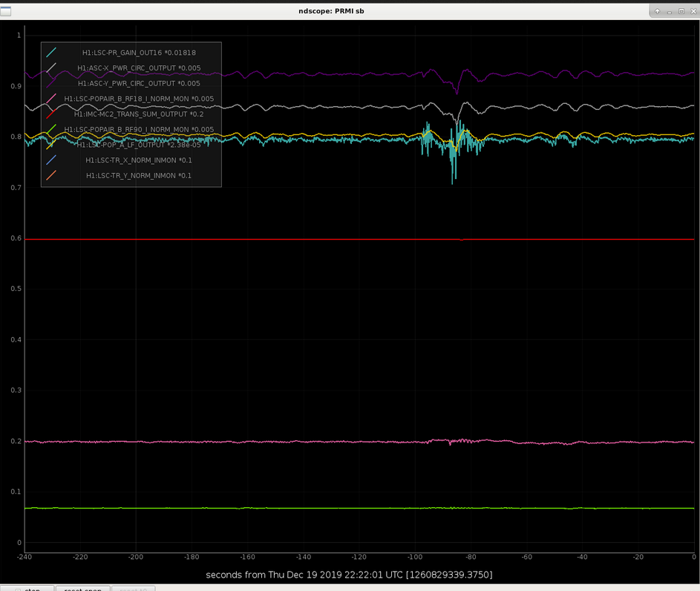Select the green trace near the bottom
The width and height of the screenshot is (700, 591).
[x=313, y=508]
